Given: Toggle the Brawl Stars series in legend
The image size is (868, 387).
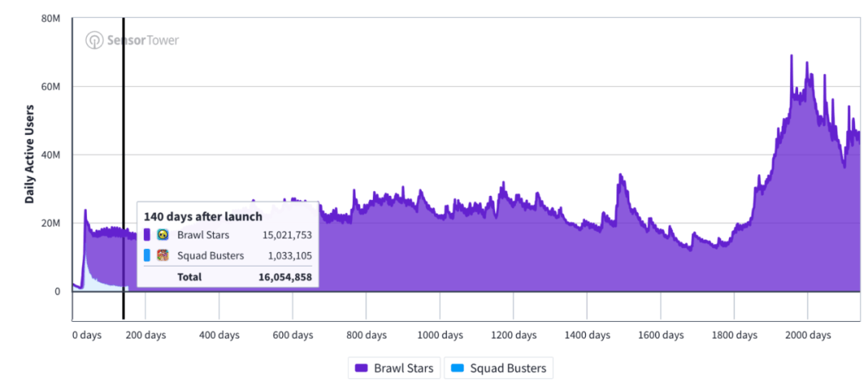Looking at the screenshot, I should click(395, 368).
